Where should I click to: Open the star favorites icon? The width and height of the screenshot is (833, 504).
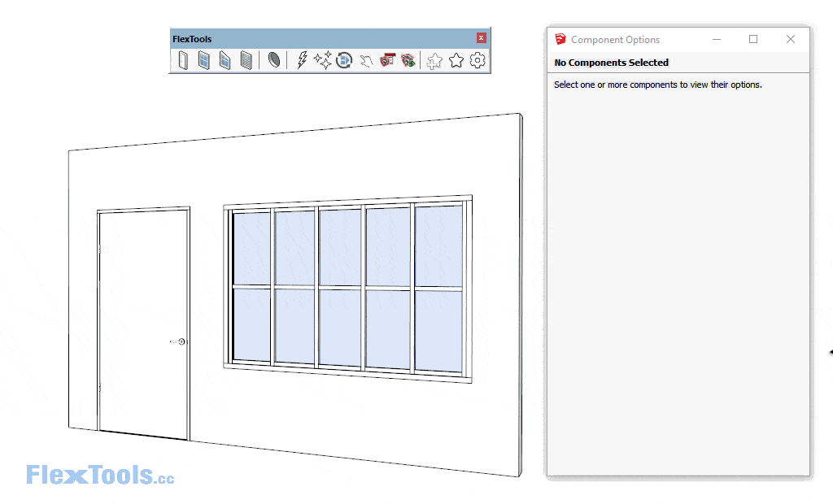tap(456, 60)
